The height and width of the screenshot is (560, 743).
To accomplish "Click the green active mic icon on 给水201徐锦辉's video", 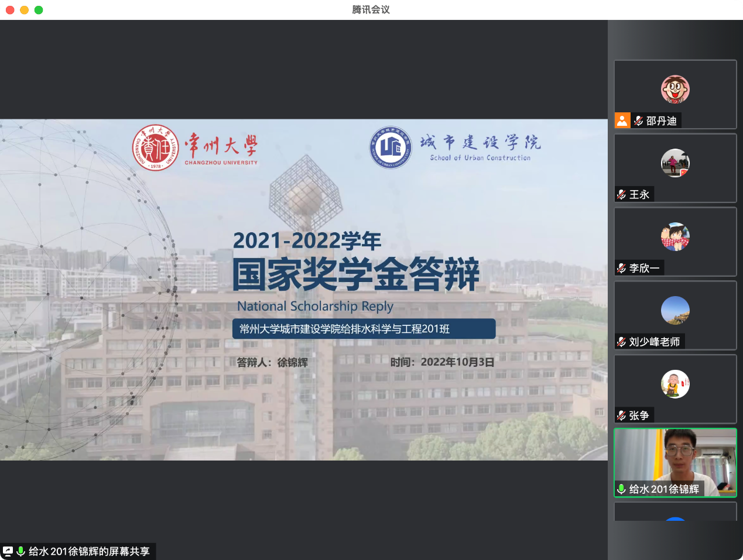I will (622, 489).
